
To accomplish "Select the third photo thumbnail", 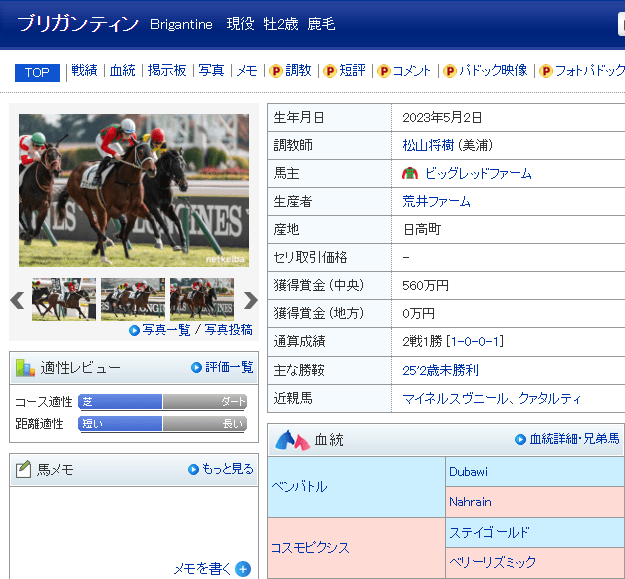I will point(202,299).
